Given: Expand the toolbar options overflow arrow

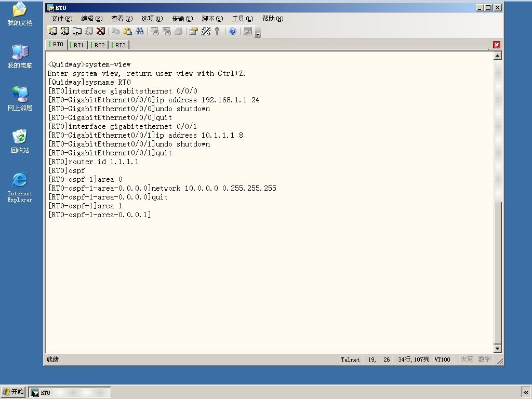Looking at the screenshot, I should pos(258,33).
